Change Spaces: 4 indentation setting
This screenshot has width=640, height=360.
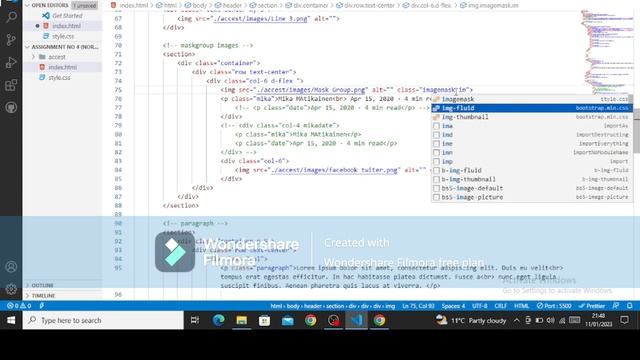click(453, 306)
